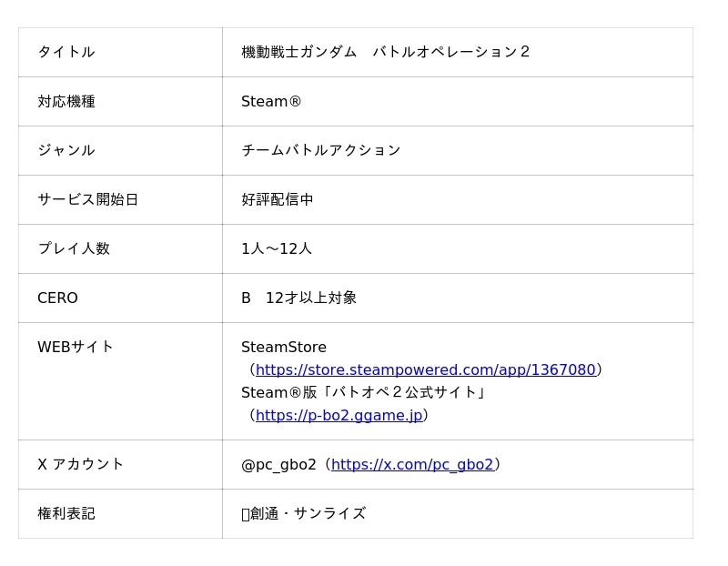The height and width of the screenshot is (566, 728).
Task: Click the サービス開始日 label
Action: pyautogui.click(x=87, y=199)
